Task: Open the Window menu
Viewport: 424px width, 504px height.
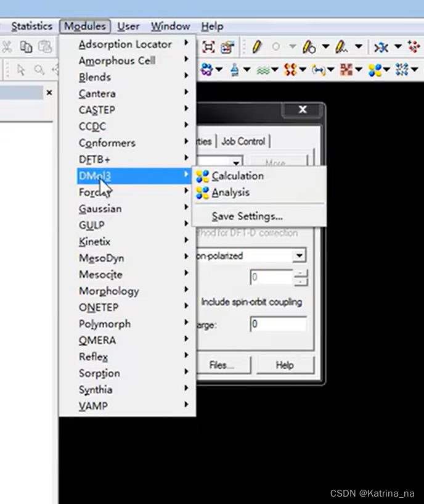Action: [x=171, y=27]
